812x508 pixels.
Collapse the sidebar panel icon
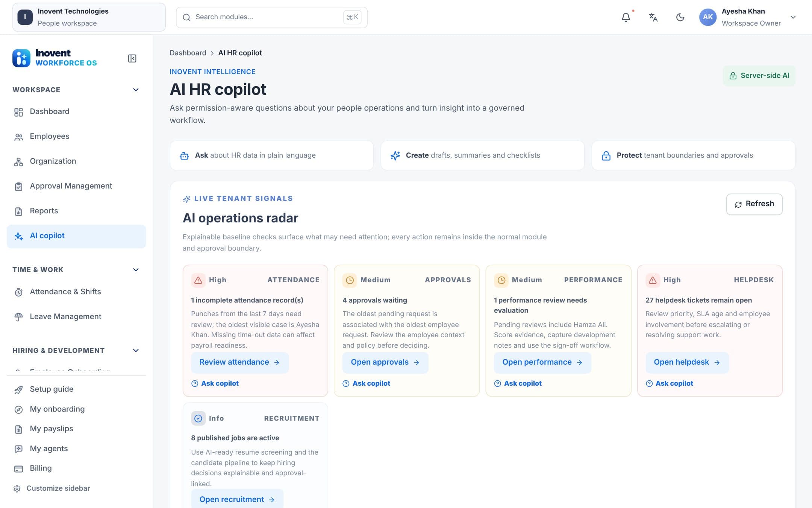(132, 58)
